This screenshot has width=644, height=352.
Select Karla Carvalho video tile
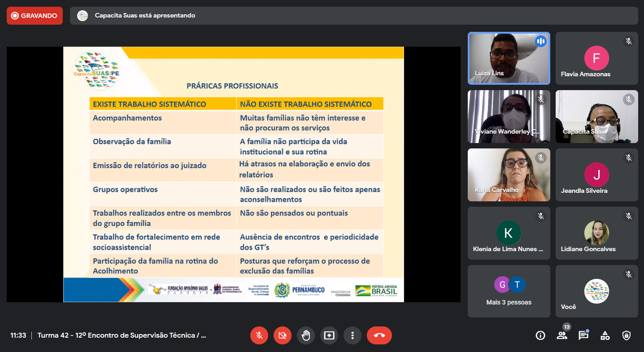pos(509,175)
